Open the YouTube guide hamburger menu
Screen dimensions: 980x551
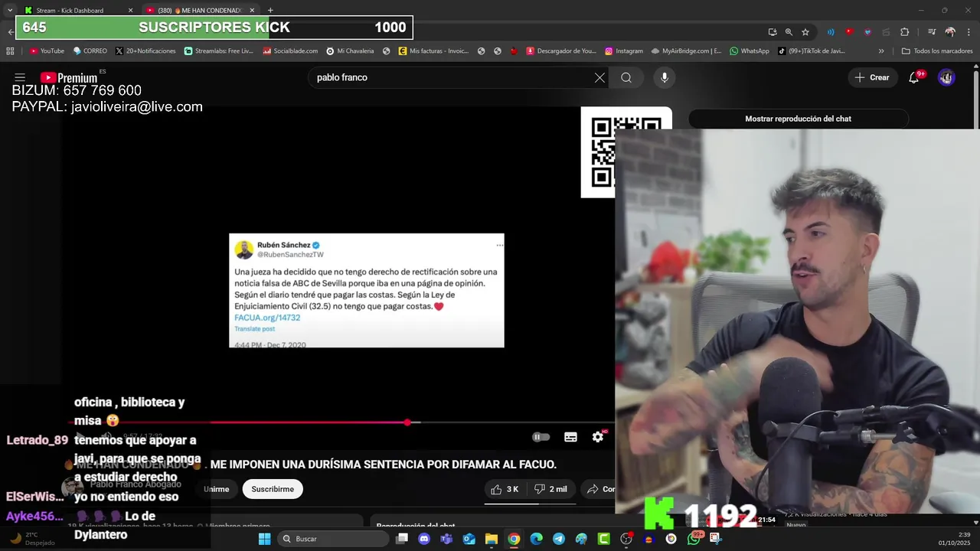[20, 77]
